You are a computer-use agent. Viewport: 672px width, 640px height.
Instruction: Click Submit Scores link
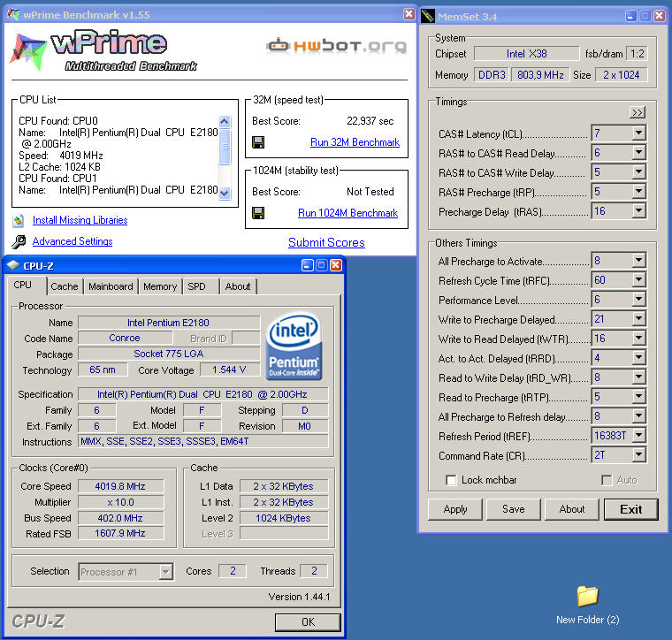326,242
